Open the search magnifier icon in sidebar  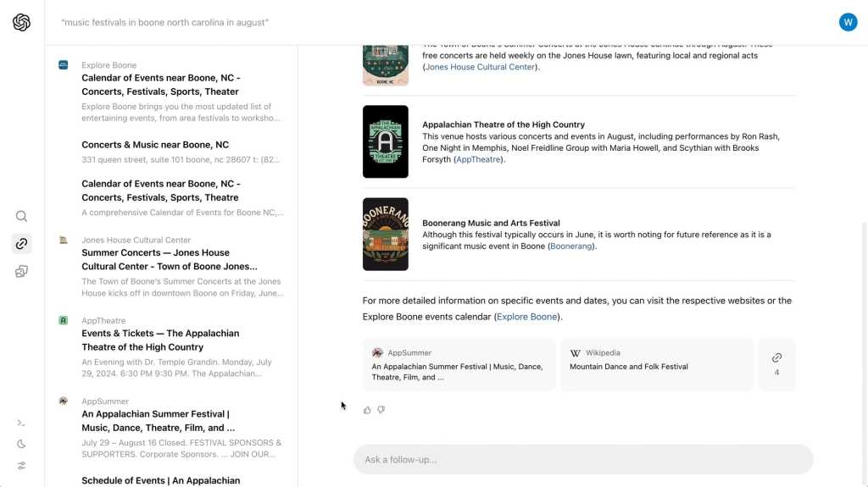point(22,216)
